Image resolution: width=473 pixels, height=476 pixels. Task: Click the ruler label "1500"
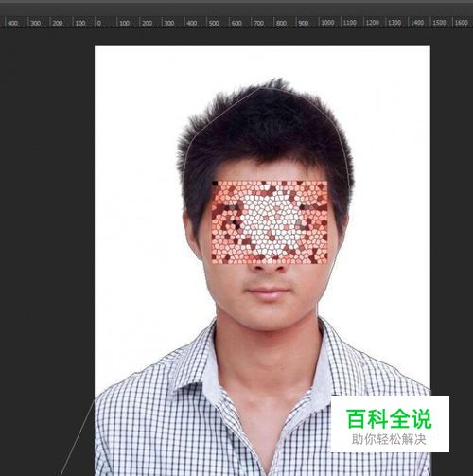tap(439, 23)
